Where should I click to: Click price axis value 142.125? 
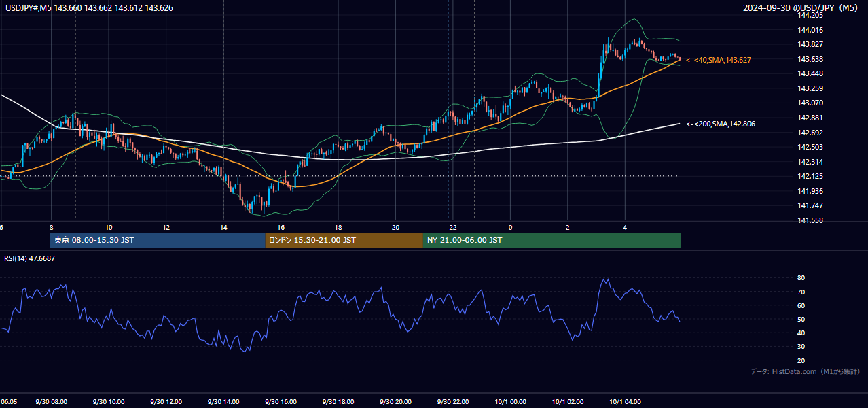click(810, 176)
